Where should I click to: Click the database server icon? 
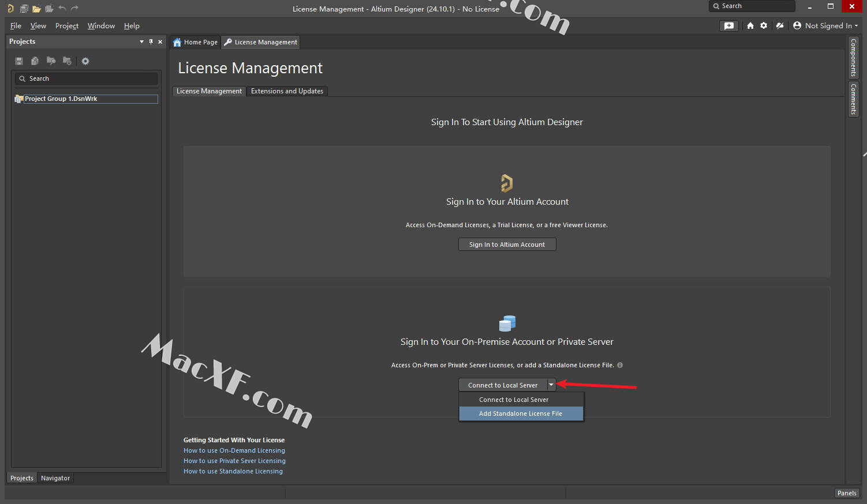point(507,323)
